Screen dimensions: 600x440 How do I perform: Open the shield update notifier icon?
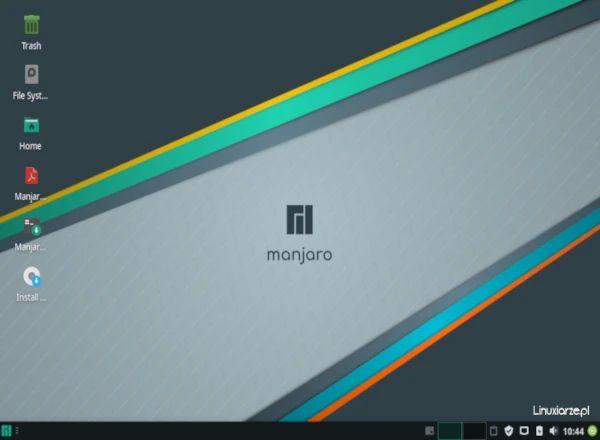pos(509,431)
